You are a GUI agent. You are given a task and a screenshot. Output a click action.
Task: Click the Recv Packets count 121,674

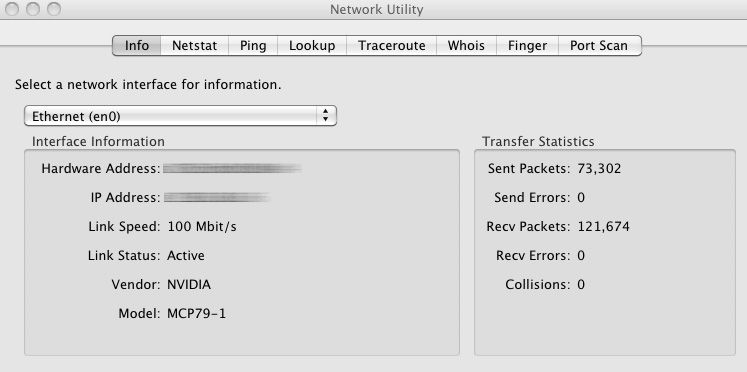604,227
